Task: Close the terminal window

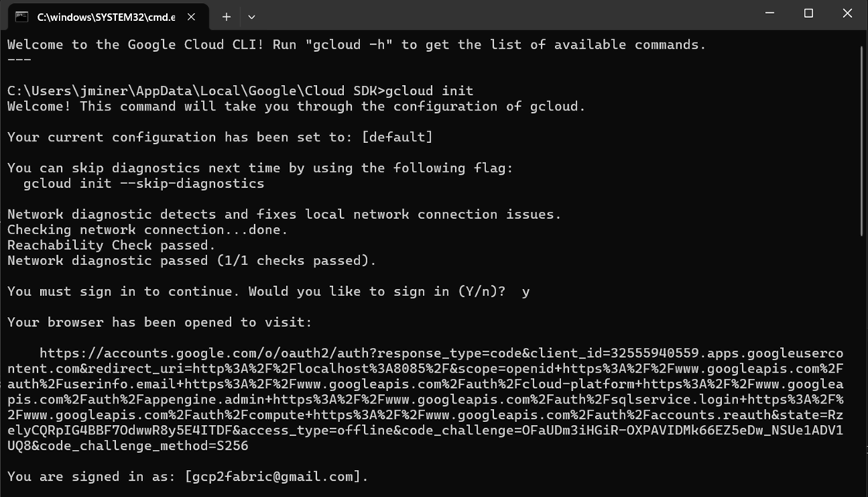Action: (x=847, y=13)
